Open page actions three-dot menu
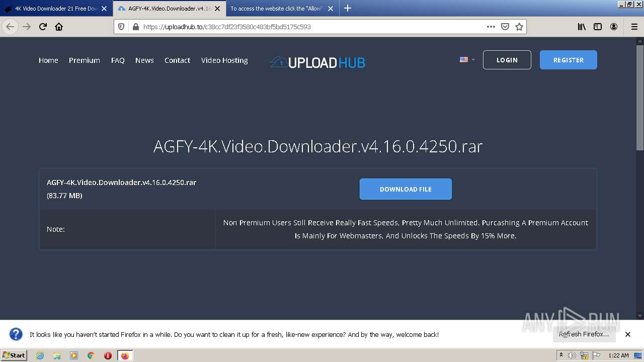The width and height of the screenshot is (644, 362). click(x=491, y=27)
